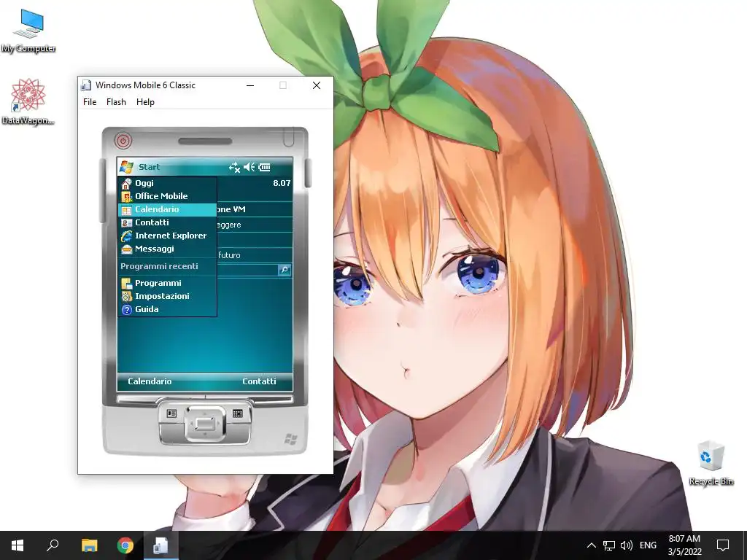Open Impostazioni settings entry

coord(167,296)
